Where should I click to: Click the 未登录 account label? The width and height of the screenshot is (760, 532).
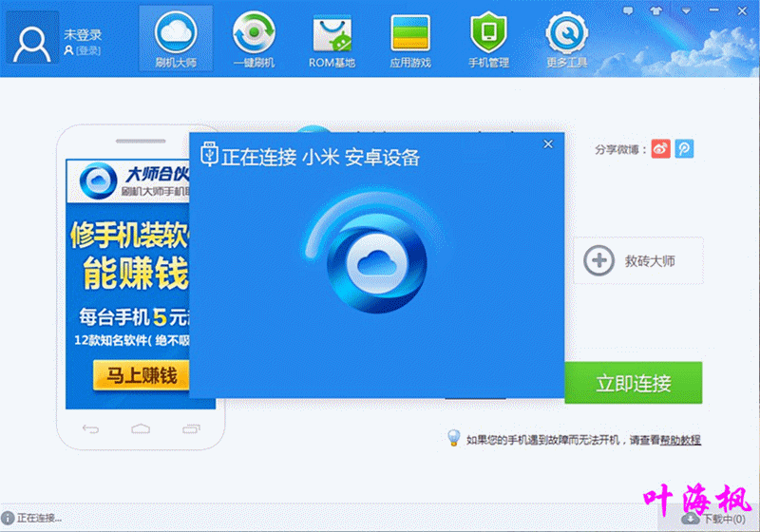coord(83,35)
